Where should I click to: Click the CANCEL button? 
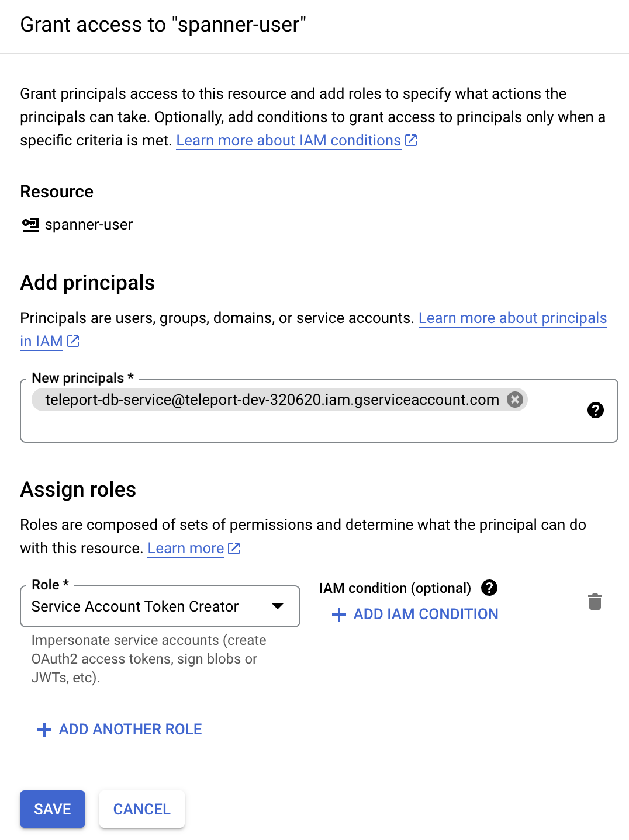click(141, 809)
